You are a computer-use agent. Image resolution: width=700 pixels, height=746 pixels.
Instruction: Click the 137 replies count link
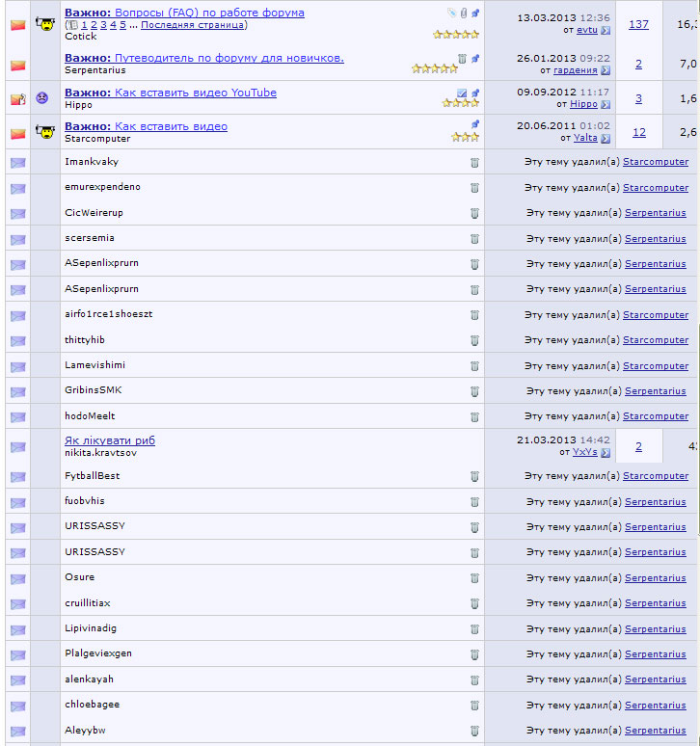pos(638,24)
